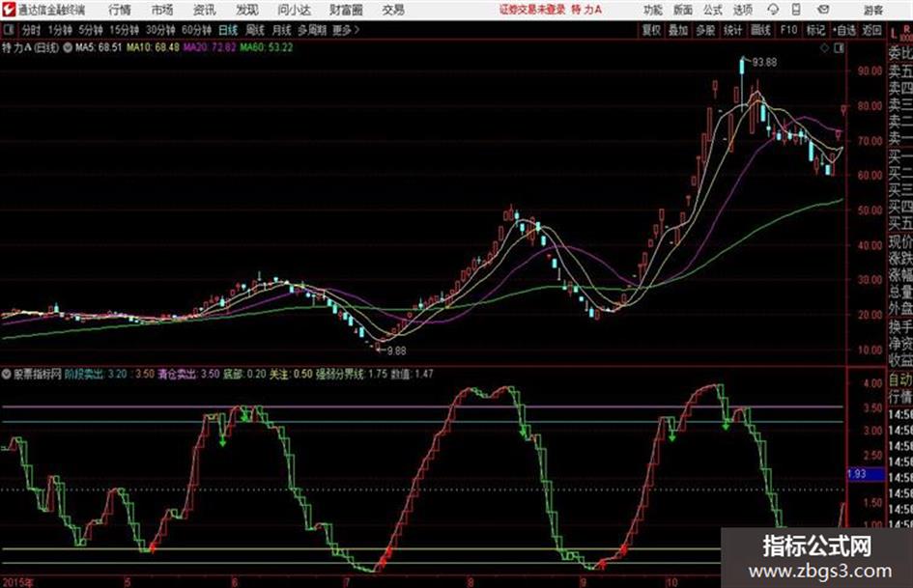Open the 版面 menu
Image resolution: width=913 pixels, height=588 pixels.
(682, 10)
